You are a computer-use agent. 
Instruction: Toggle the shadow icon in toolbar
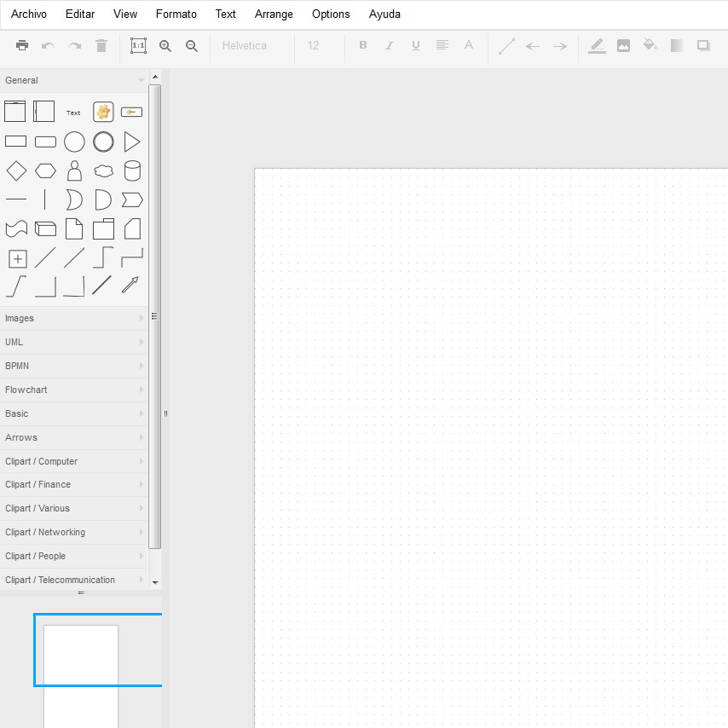[703, 45]
